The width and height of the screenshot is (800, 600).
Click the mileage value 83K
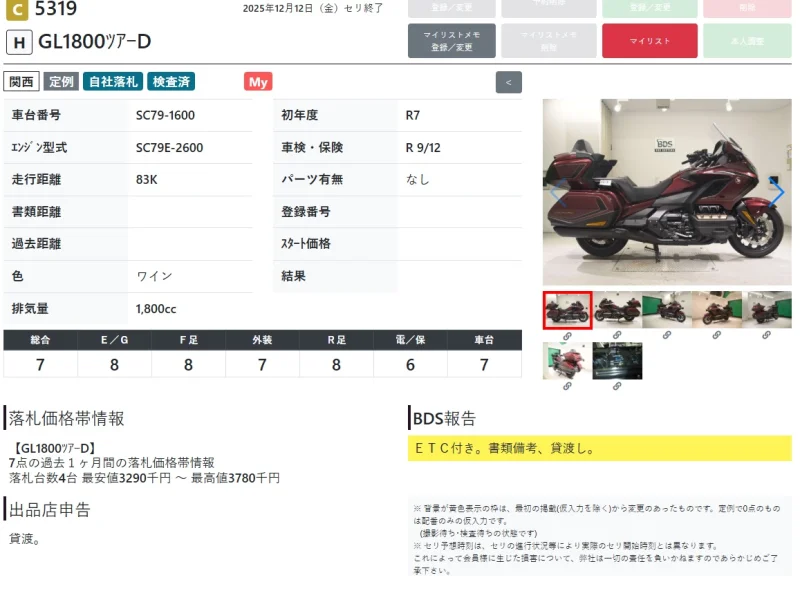[x=146, y=180]
